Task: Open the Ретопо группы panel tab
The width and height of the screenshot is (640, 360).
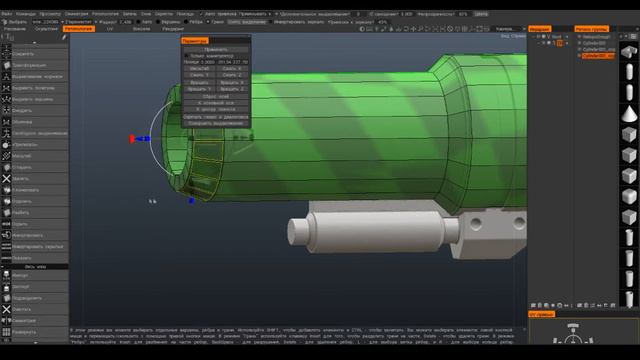Action: point(591,29)
